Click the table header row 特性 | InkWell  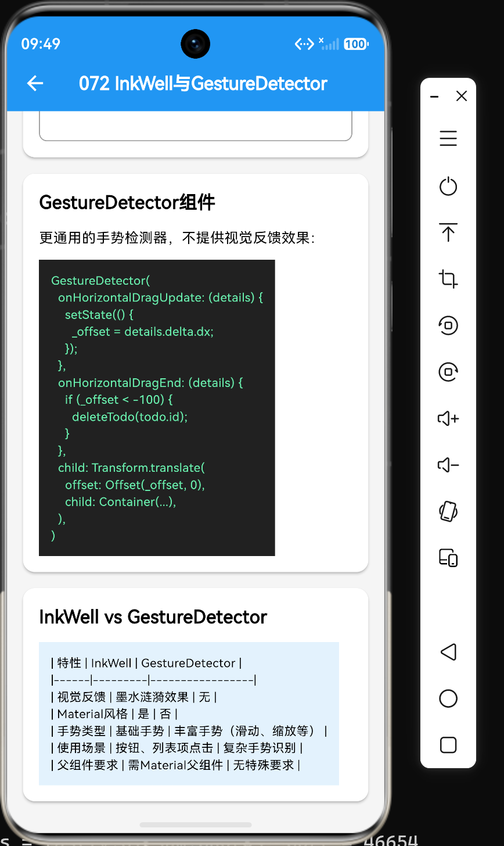[146, 663]
